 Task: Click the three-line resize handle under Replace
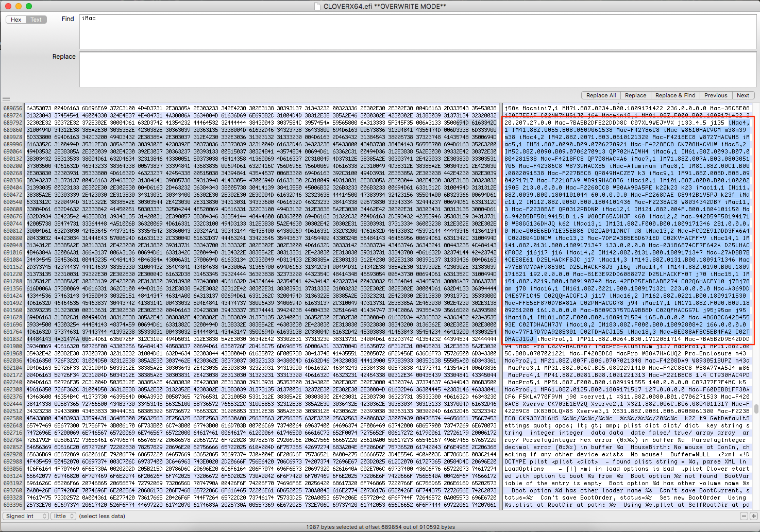6,98
